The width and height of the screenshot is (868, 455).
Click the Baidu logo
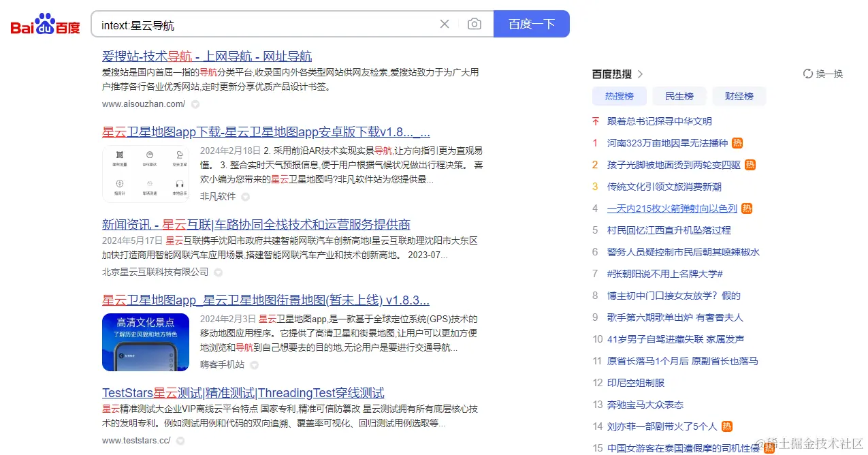(45, 25)
